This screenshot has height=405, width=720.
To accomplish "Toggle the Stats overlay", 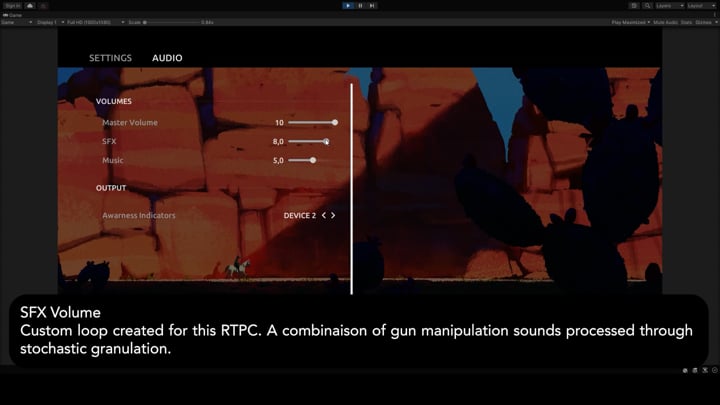I will point(686,22).
